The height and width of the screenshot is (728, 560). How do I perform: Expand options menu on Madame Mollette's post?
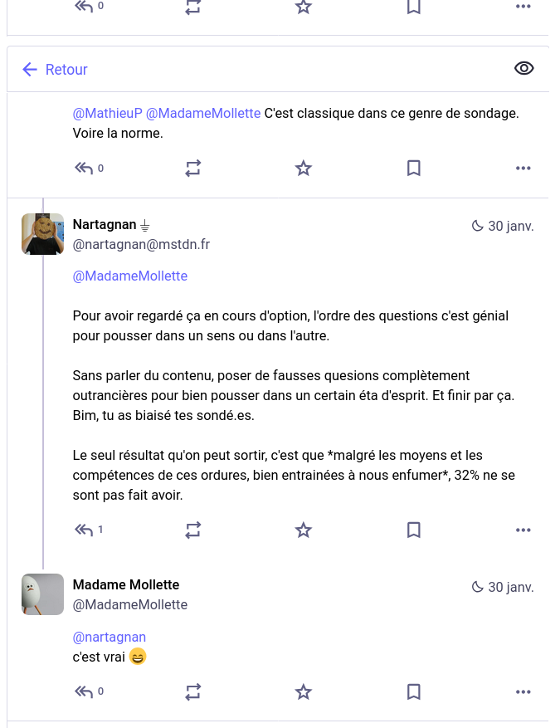(523, 691)
